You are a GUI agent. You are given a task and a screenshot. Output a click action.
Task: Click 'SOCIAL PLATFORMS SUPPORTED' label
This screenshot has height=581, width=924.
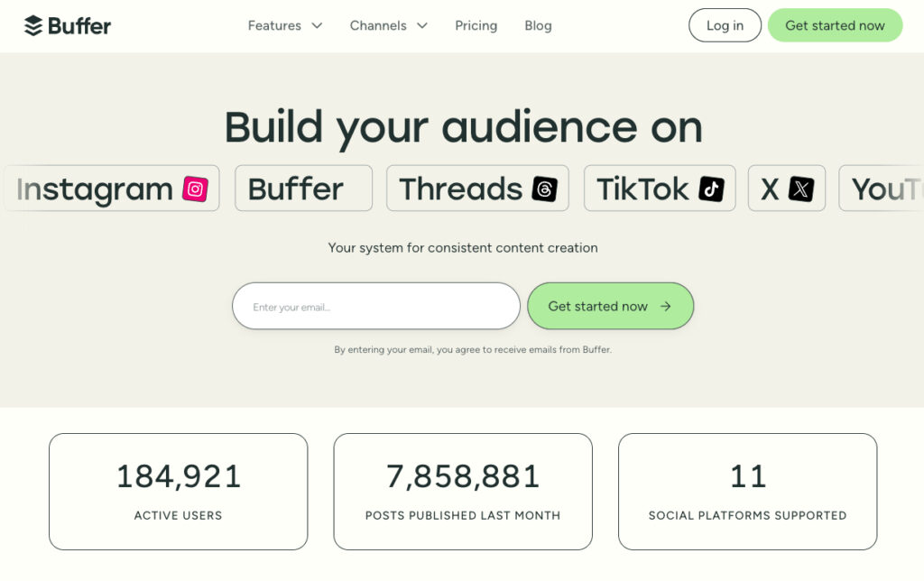tap(747, 516)
